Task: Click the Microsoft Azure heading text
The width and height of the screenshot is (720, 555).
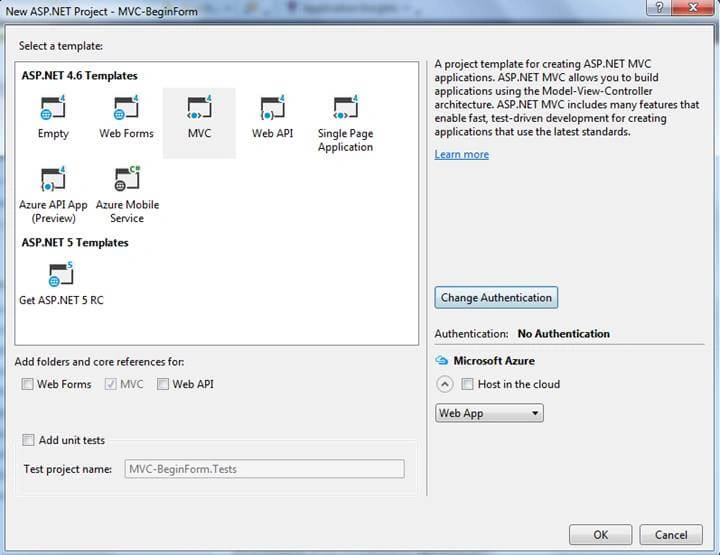Action: point(494,361)
